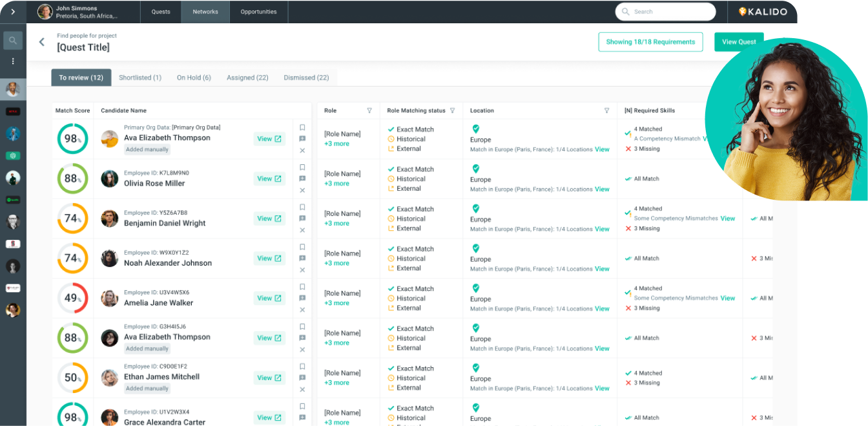Image resolution: width=868 pixels, height=426 pixels.
Task: Toggle bookmark for first Ava Elizabeth Thompson row
Action: 302,127
